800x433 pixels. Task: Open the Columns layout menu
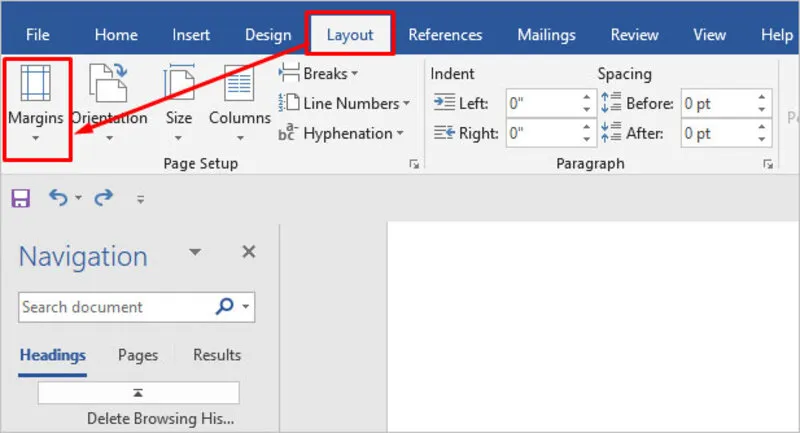pyautogui.click(x=239, y=103)
